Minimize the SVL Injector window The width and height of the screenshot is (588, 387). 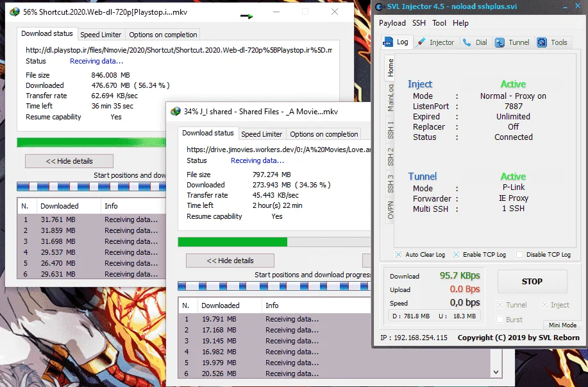tap(565, 7)
